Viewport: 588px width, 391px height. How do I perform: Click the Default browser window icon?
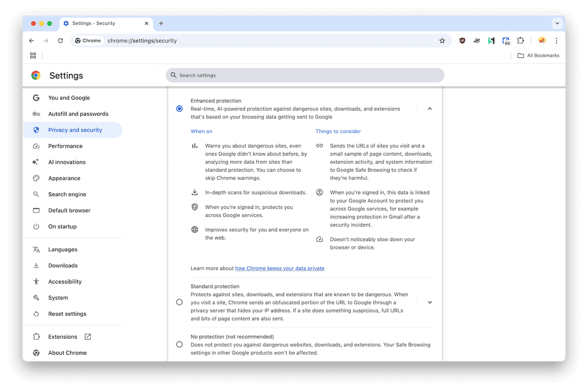click(x=36, y=211)
